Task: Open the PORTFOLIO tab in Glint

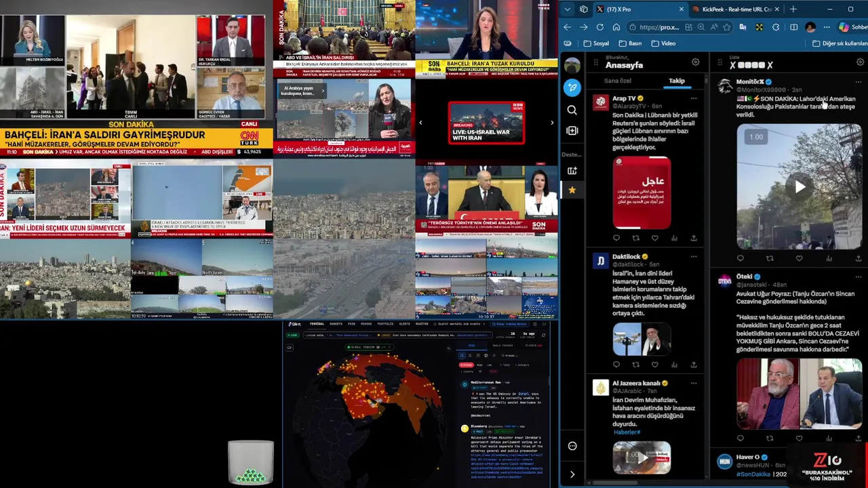Action: (x=385, y=324)
